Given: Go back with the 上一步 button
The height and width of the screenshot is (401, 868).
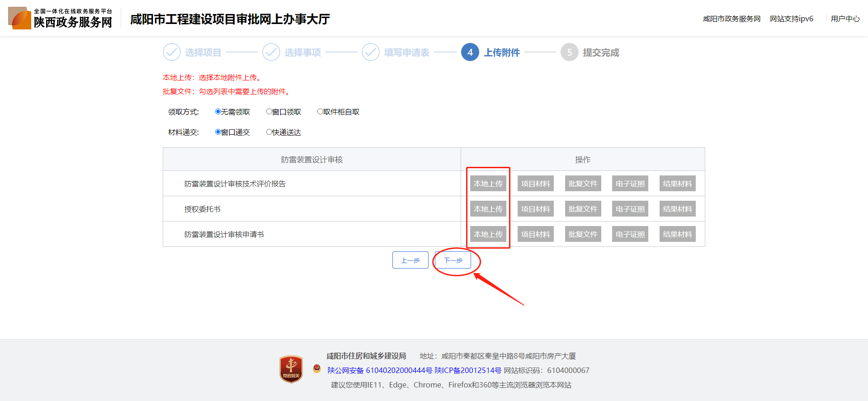Looking at the screenshot, I should (410, 260).
